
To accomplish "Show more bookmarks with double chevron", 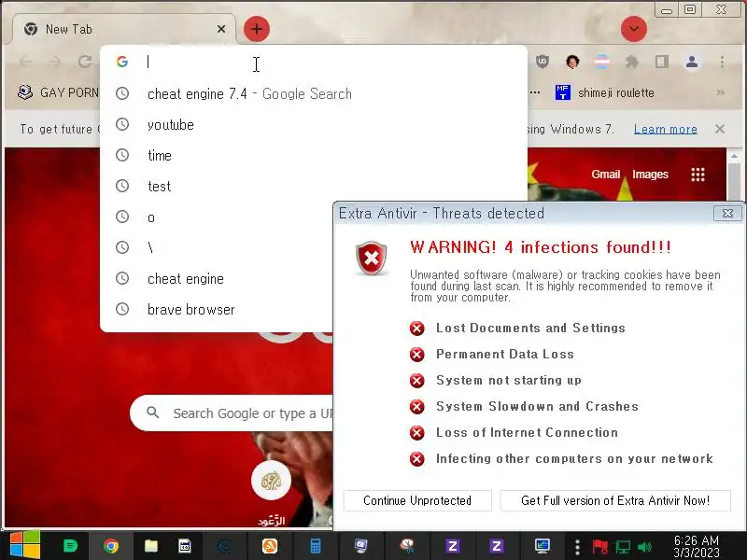I will [720, 92].
